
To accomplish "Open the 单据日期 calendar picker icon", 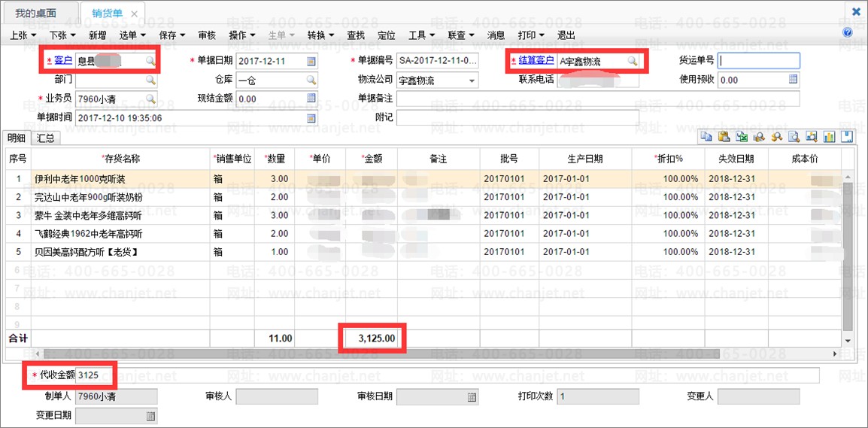I will (311, 61).
